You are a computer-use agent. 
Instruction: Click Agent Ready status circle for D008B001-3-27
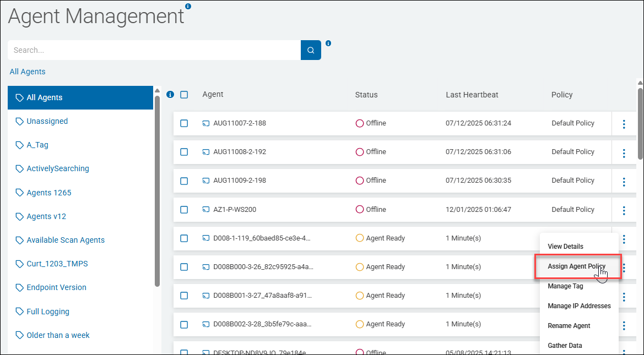359,296
